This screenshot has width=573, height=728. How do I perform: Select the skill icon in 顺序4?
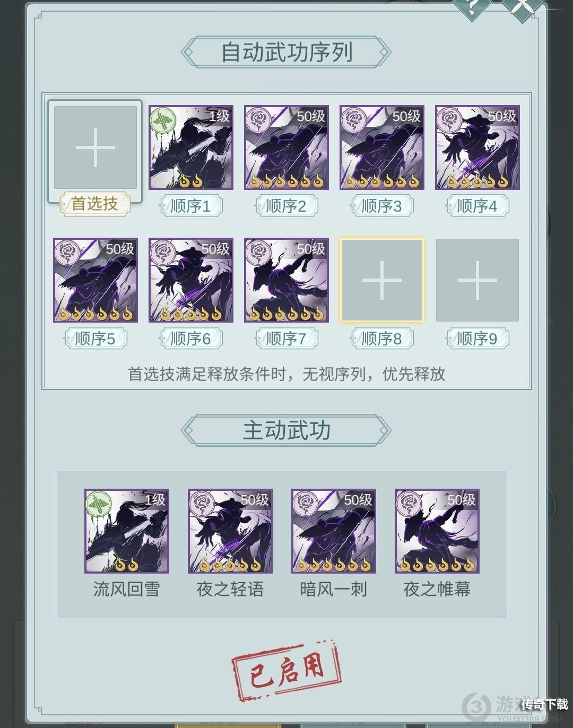477,148
